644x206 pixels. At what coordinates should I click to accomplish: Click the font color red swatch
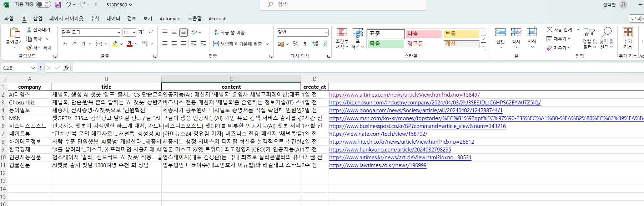[x=130, y=44]
